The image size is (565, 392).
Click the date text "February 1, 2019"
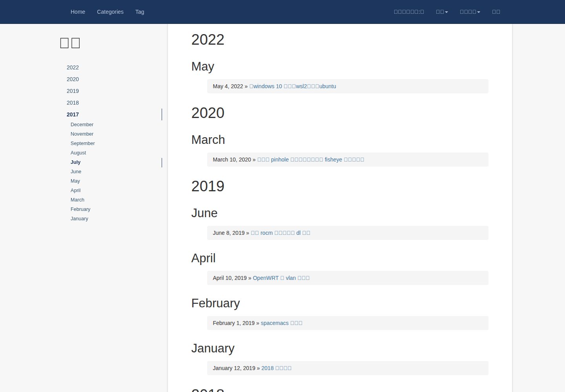pyautogui.click(x=234, y=323)
